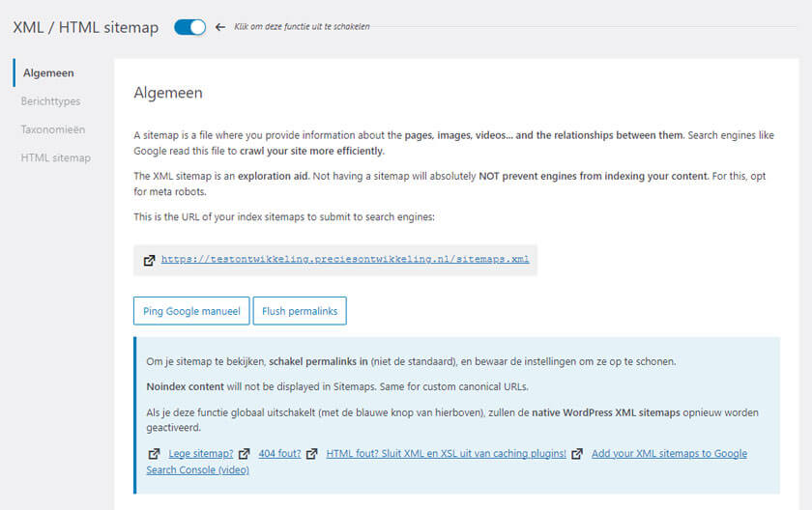The image size is (812, 510).
Task: Click external-link icon beside sitemap URL
Action: tap(149, 260)
